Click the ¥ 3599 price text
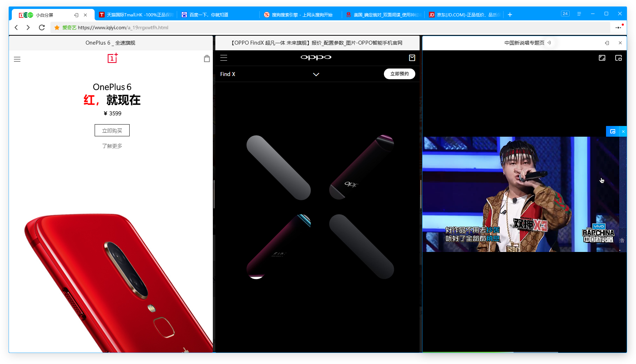 [x=112, y=113]
